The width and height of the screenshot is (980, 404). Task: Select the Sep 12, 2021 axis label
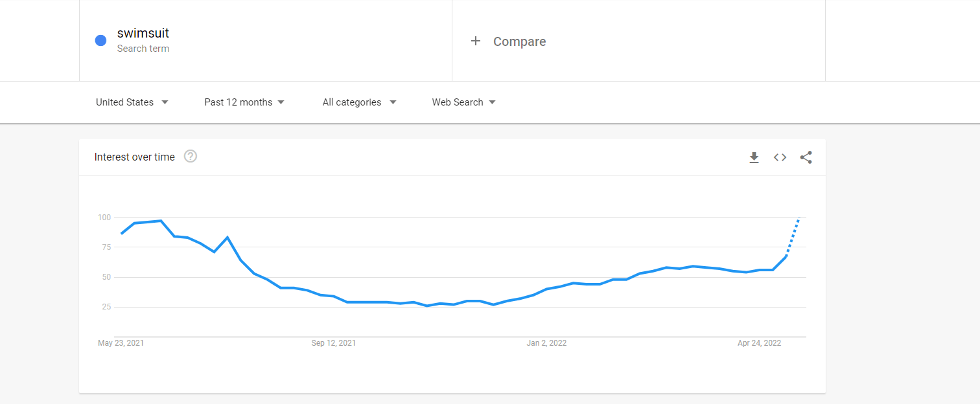pyautogui.click(x=334, y=343)
